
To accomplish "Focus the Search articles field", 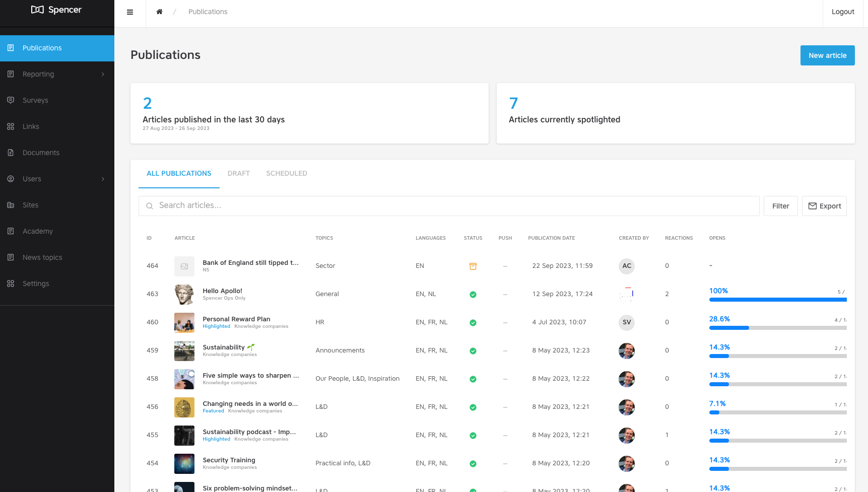I will (x=449, y=205).
